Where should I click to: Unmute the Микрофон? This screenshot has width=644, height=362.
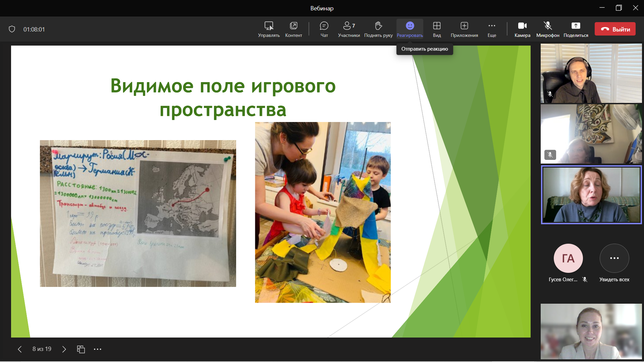click(547, 29)
